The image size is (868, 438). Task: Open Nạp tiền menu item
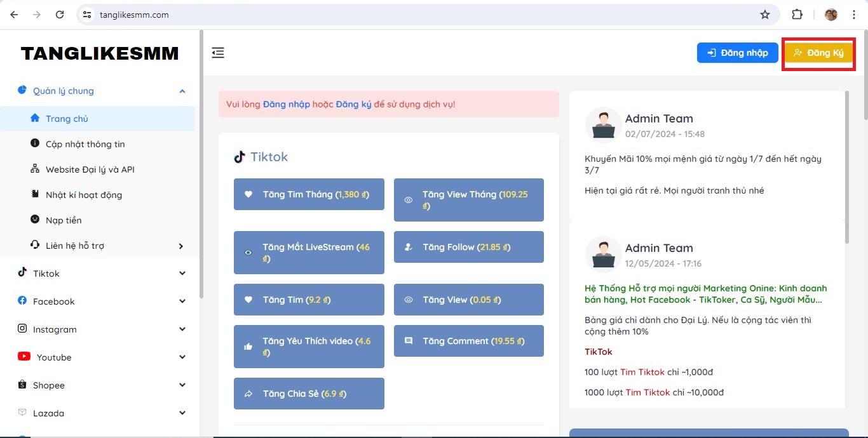coord(97,220)
